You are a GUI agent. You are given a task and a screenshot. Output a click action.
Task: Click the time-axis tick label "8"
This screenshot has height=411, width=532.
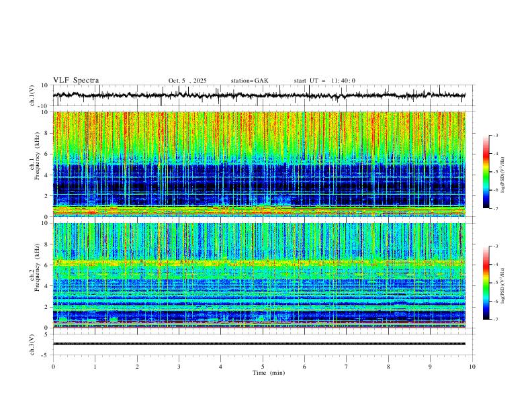point(388,367)
